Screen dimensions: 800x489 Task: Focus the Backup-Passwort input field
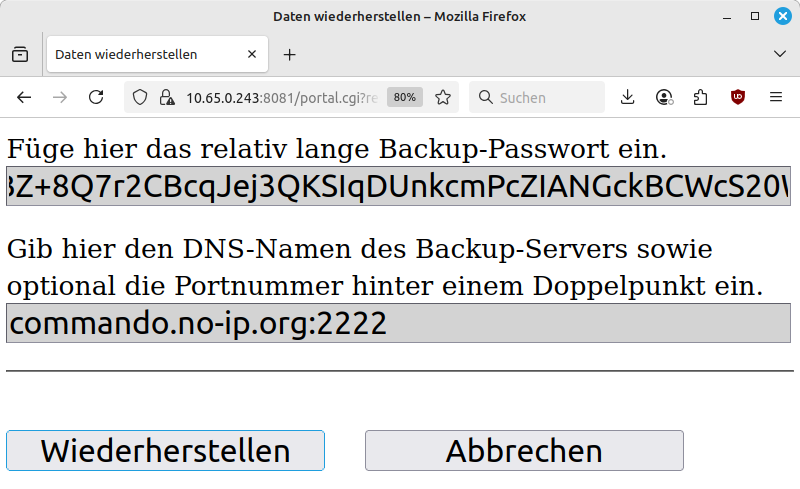398,186
